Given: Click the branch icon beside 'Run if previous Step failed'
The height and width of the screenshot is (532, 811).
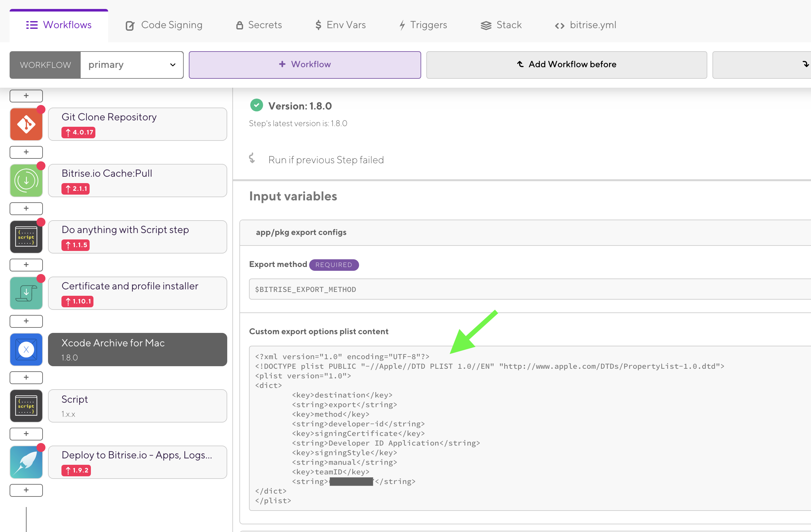Looking at the screenshot, I should pyautogui.click(x=252, y=158).
